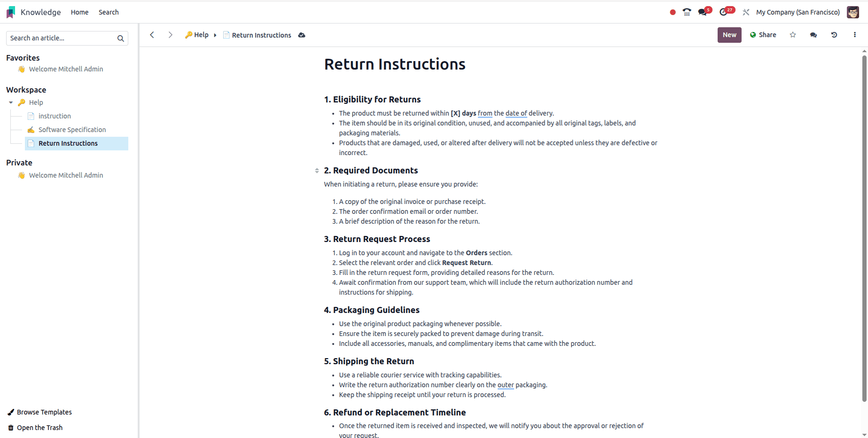Click the Share button
Viewport: 868px width, 438px height.
coord(763,35)
